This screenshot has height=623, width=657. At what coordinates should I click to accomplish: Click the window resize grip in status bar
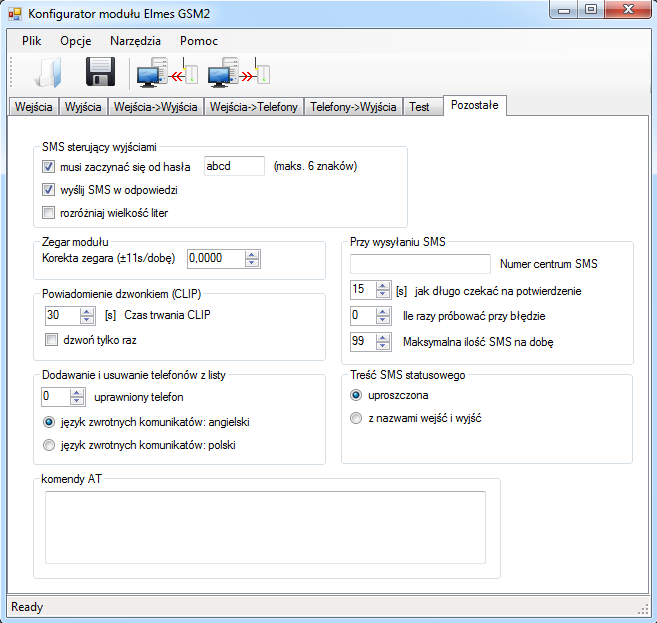[x=644, y=610]
